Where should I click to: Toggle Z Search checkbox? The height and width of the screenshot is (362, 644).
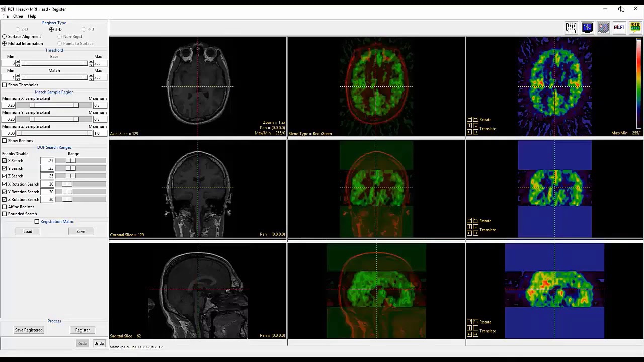(5, 176)
